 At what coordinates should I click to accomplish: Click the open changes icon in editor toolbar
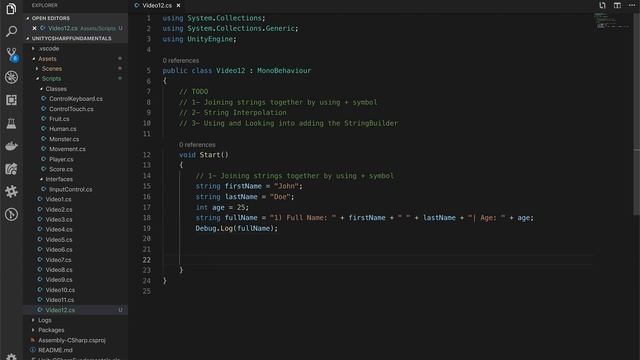coord(602,5)
